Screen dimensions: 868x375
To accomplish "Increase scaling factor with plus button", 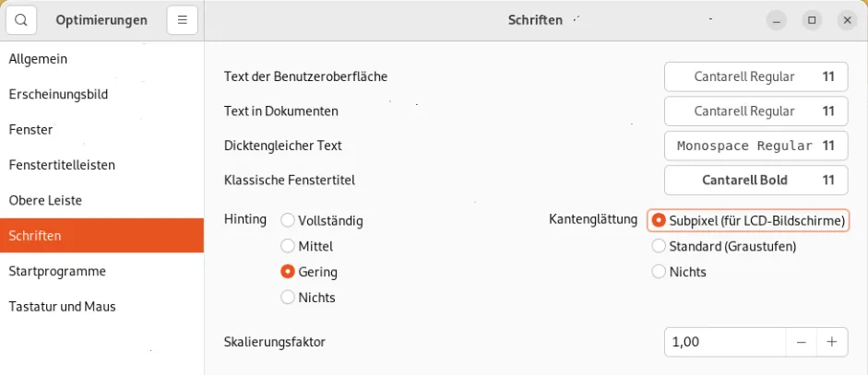I will click(x=832, y=342).
